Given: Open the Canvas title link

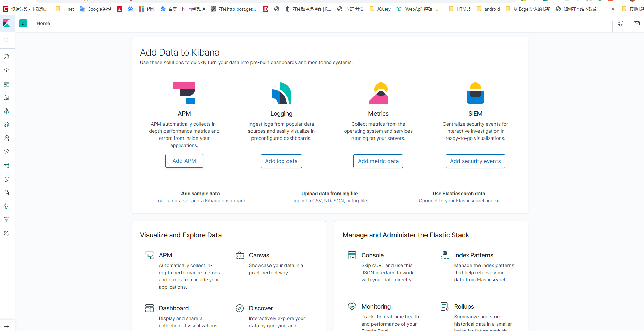Looking at the screenshot, I should coord(259,255).
